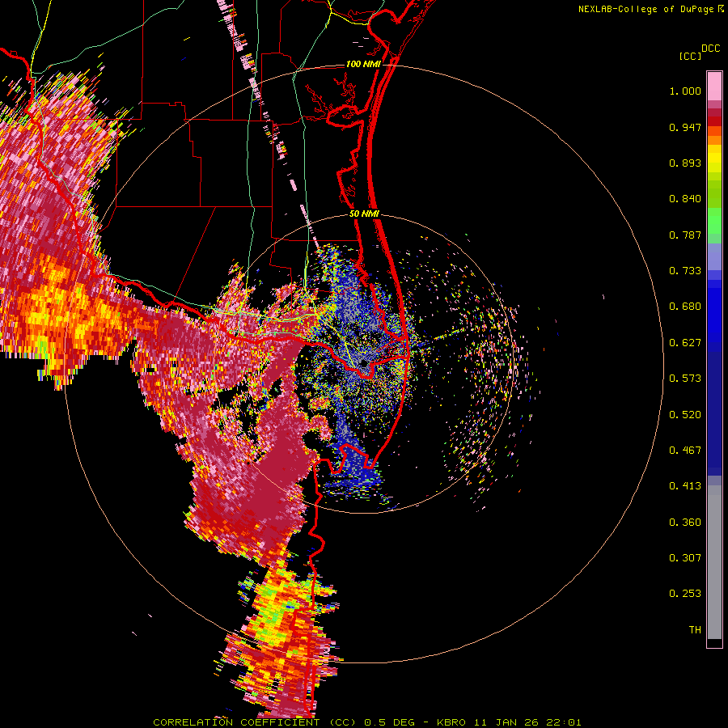Click the [CC] units label
This screenshot has width=728, height=728.
click(x=690, y=57)
